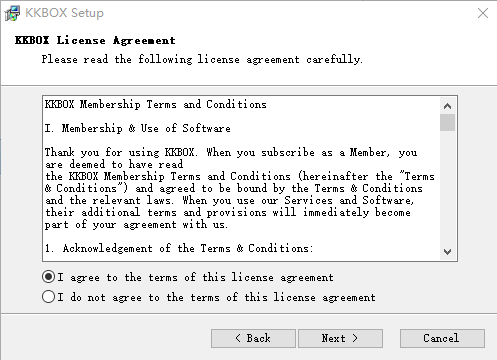This screenshot has height=360, width=497.
Task: Select the do not agree radio circle
Action: pyautogui.click(x=49, y=296)
